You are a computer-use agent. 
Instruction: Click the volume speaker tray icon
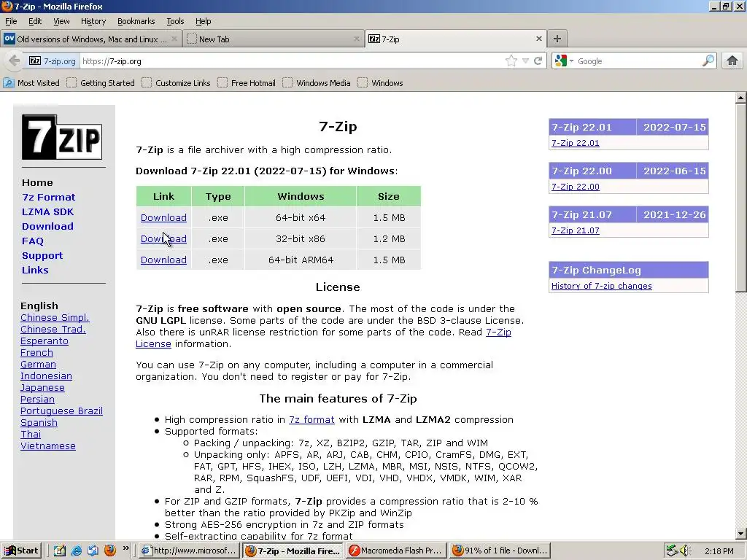pyautogui.click(x=686, y=551)
